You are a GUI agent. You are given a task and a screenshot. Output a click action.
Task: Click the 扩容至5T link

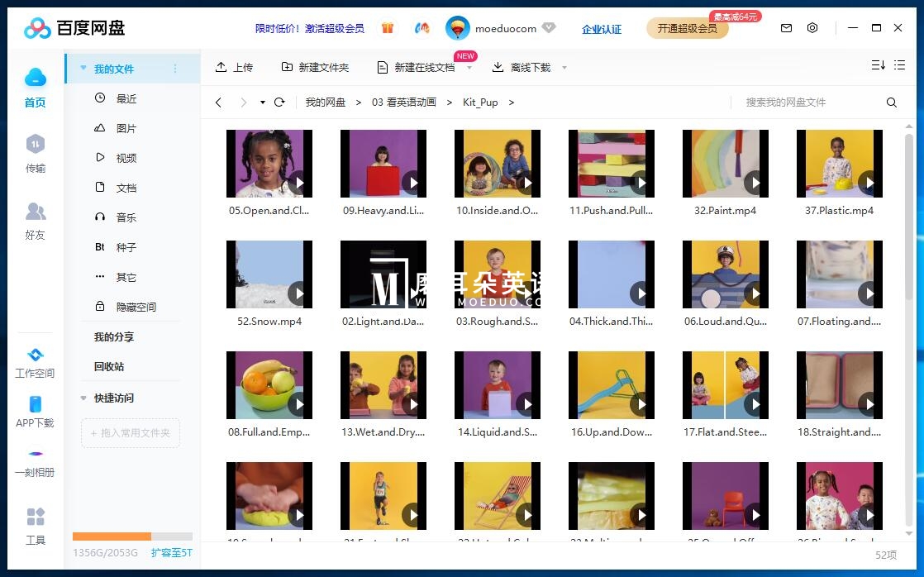click(x=171, y=553)
